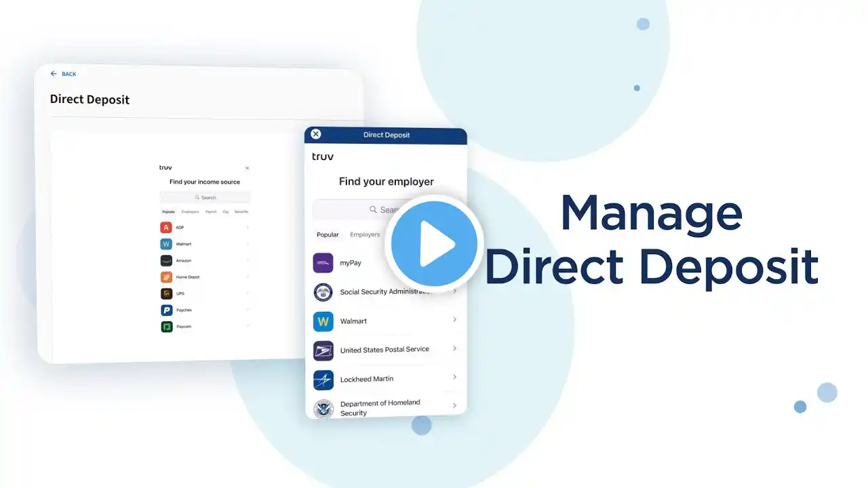The height and width of the screenshot is (488, 868).
Task: Select the ADP label in the income source list
Action: [x=180, y=228]
